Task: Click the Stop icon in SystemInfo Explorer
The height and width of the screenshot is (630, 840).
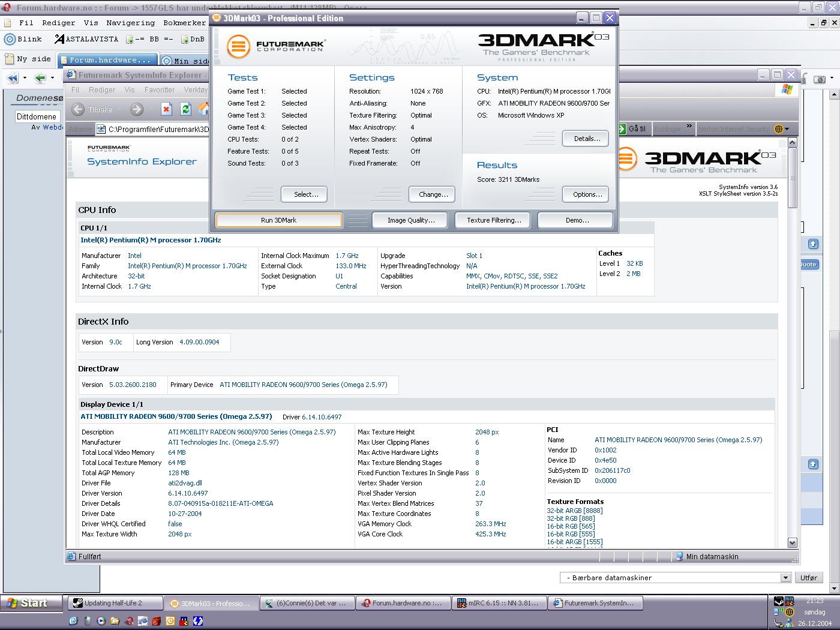Action: click(166, 109)
